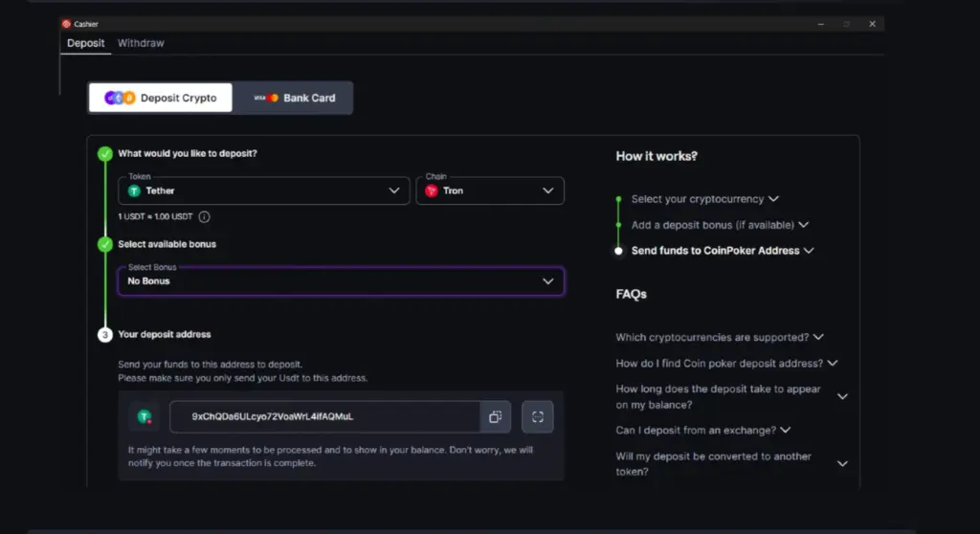The width and height of the screenshot is (980, 534).
Task: Open the Select Bonus dropdown
Action: coord(342,281)
